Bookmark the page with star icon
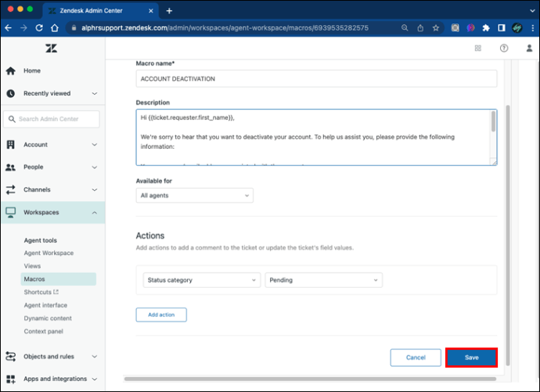The height and width of the screenshot is (392, 540). 436,28
